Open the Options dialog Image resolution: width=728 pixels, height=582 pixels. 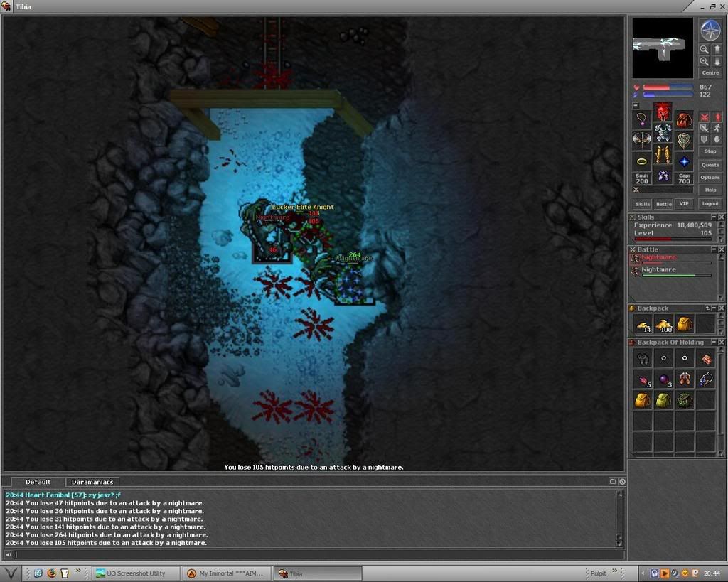pos(710,177)
